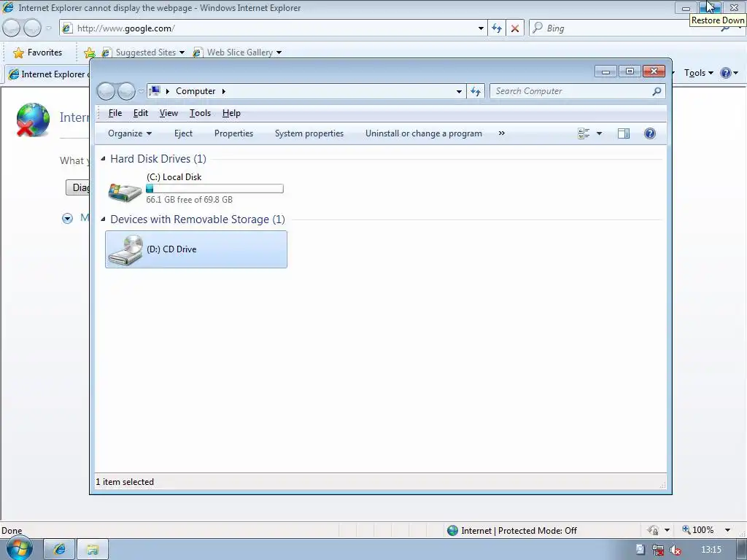747x560 pixels.
Task: Toggle the preview pane icon
Action: coord(624,134)
